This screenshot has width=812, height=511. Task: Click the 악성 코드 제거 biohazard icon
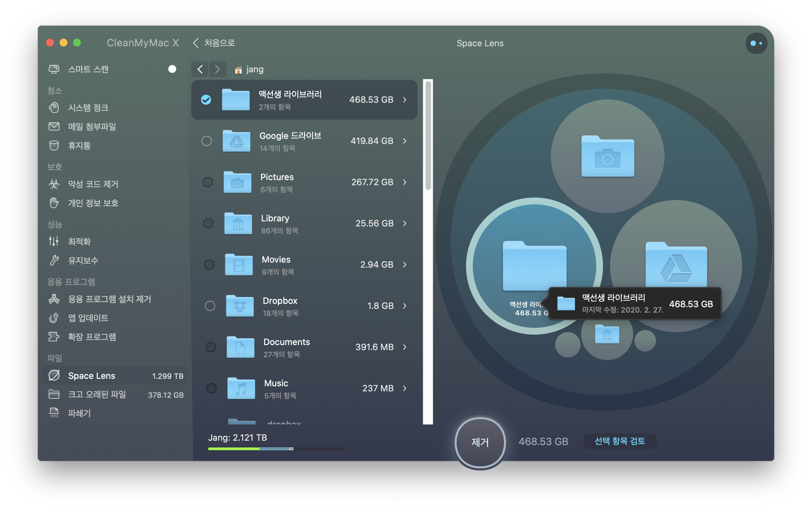[54, 184]
